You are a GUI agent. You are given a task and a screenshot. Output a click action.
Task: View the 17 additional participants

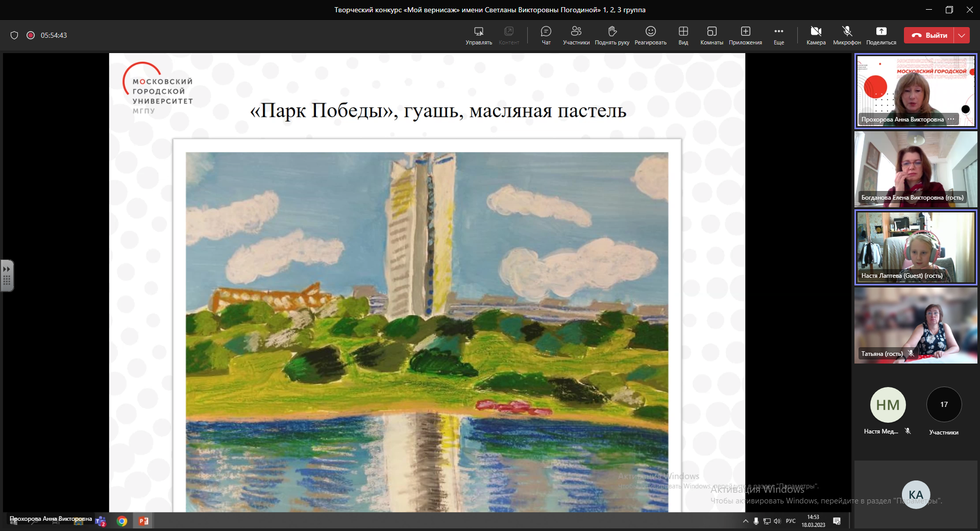[944, 405]
